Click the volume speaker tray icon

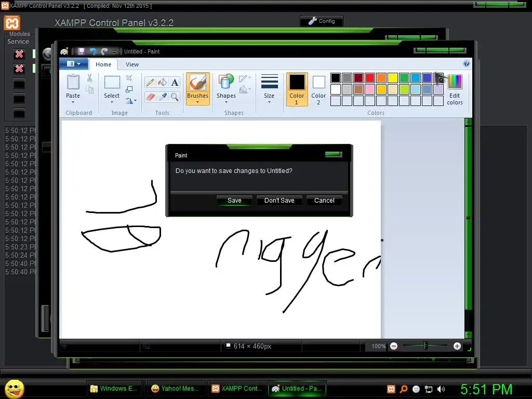click(x=441, y=389)
